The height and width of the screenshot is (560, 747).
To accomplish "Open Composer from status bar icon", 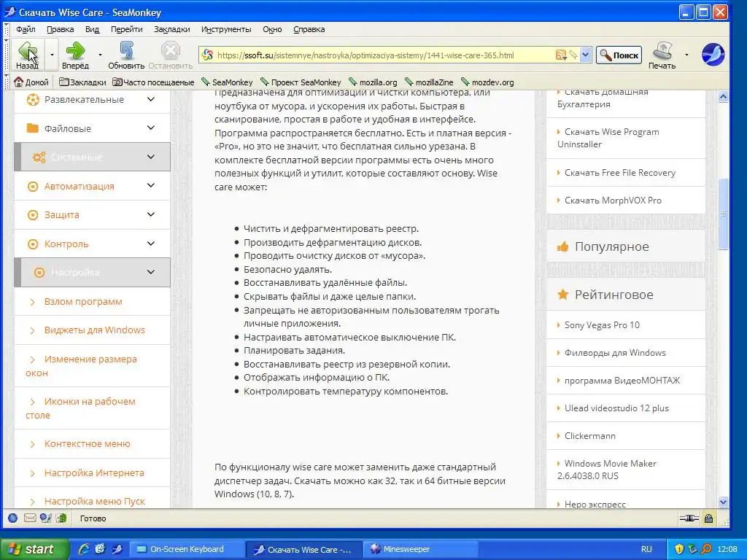I will [46, 518].
